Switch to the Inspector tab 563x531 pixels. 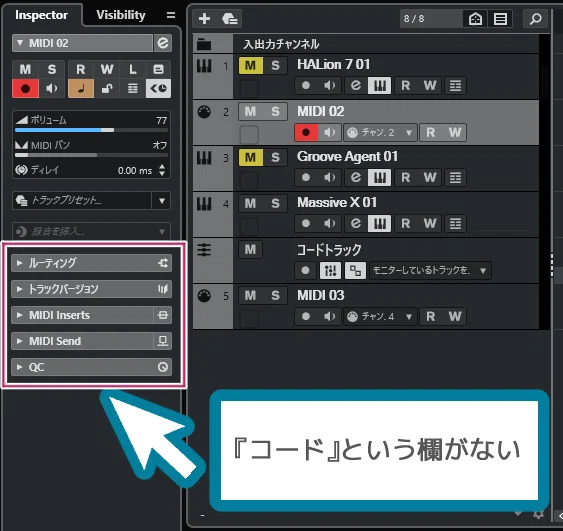click(x=41, y=15)
